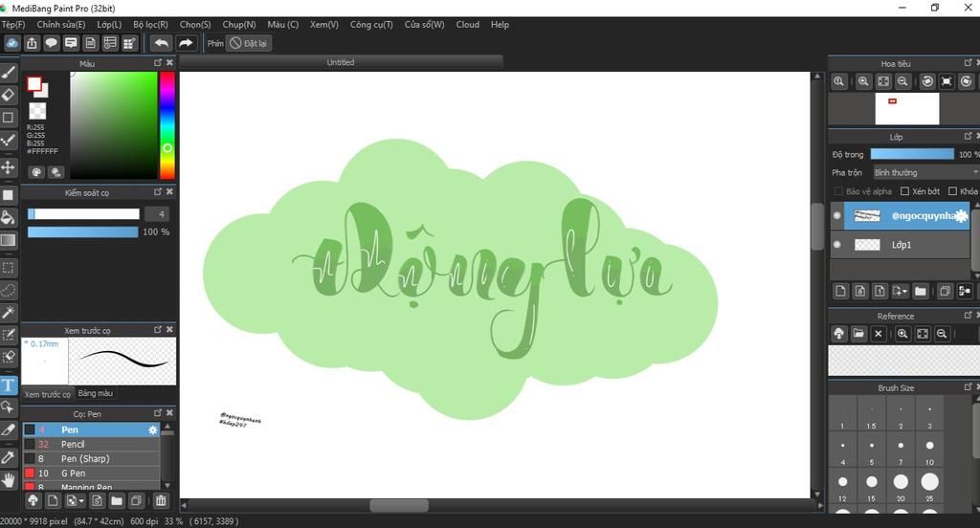Toggle the Bảo vệ alpha checkbox
Image resolution: width=980 pixels, height=528 pixels.
838,191
